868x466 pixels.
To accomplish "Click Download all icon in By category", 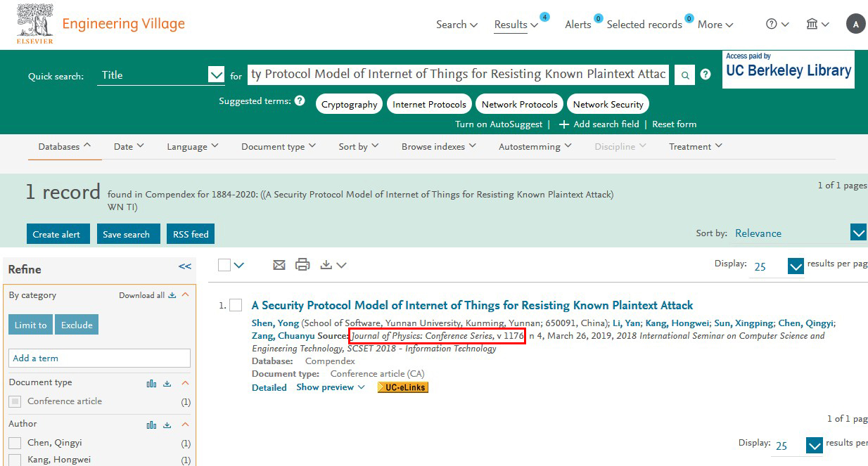I will (x=172, y=295).
